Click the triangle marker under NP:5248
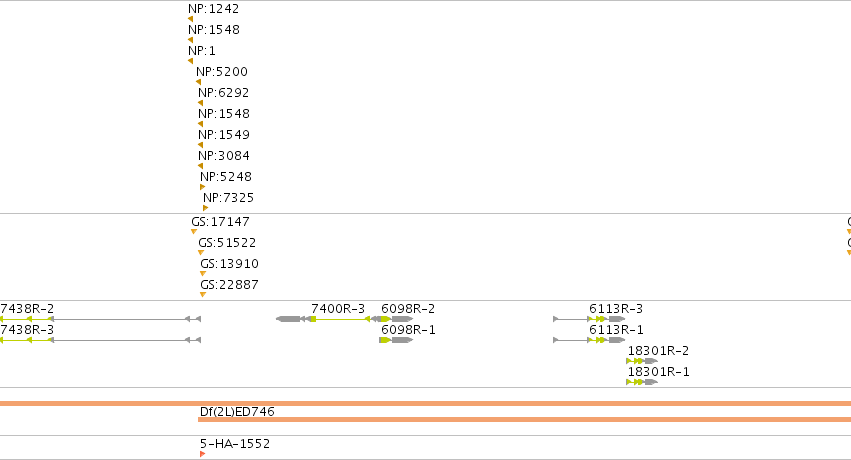The image size is (851, 460). [x=202, y=187]
